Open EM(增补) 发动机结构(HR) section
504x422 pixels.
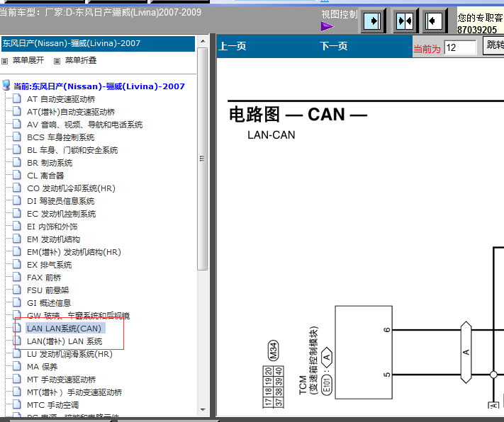tap(74, 252)
